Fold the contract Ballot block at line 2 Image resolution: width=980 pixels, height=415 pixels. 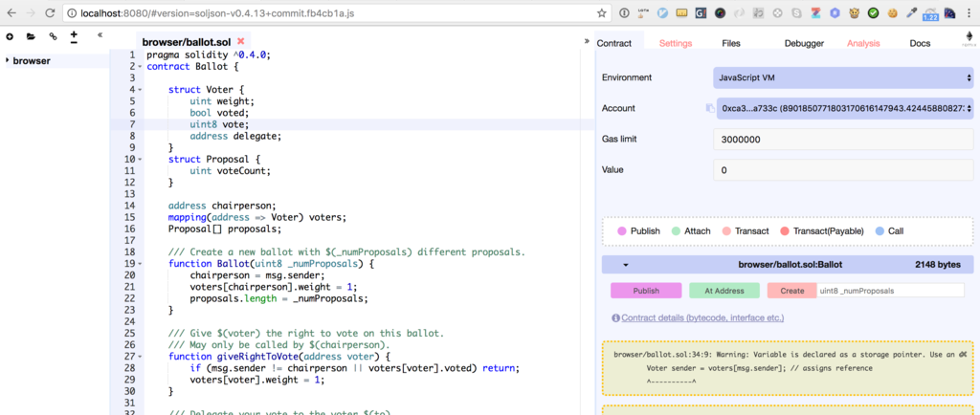140,66
